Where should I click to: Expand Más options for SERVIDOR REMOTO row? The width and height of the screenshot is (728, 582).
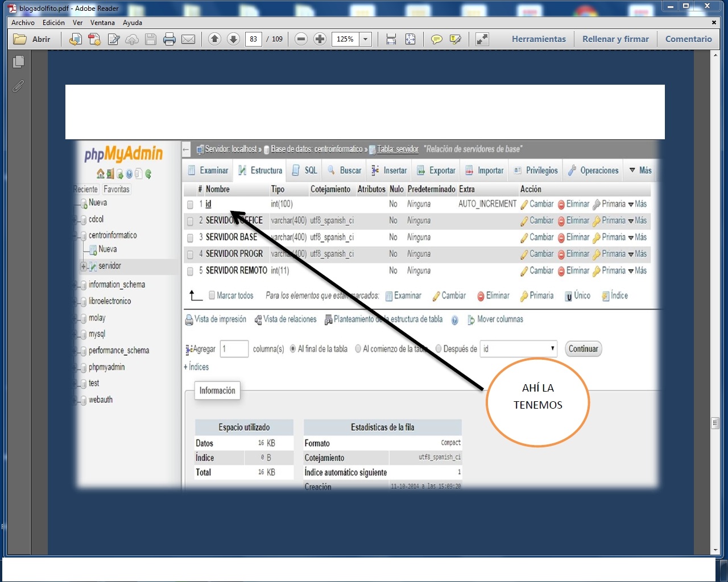638,271
